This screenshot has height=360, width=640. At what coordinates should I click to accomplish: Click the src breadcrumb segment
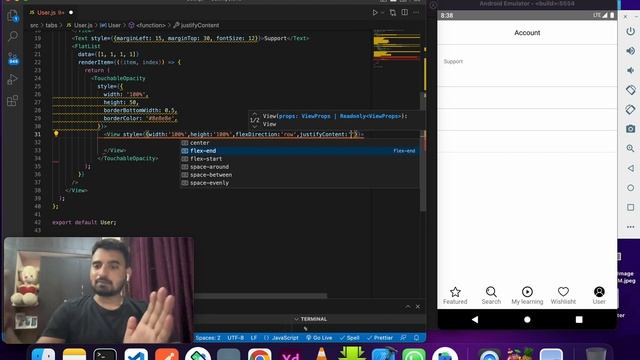pyautogui.click(x=34, y=25)
